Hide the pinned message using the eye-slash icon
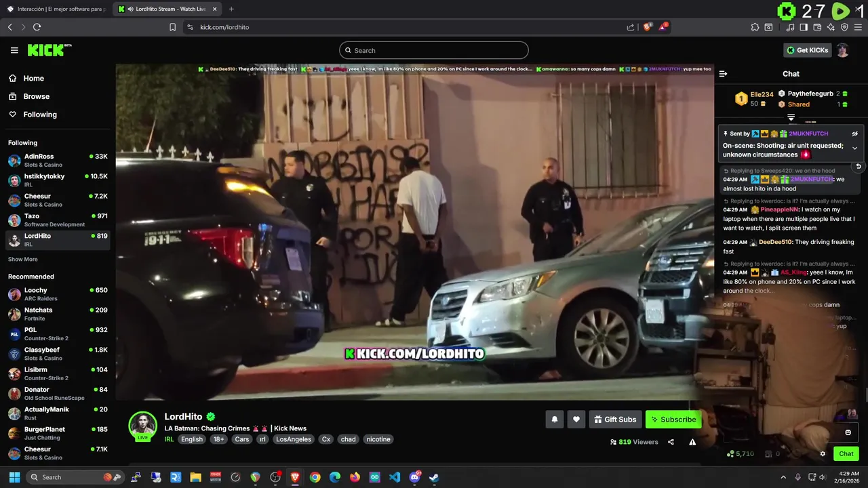Image resolution: width=868 pixels, height=488 pixels. 854,134
